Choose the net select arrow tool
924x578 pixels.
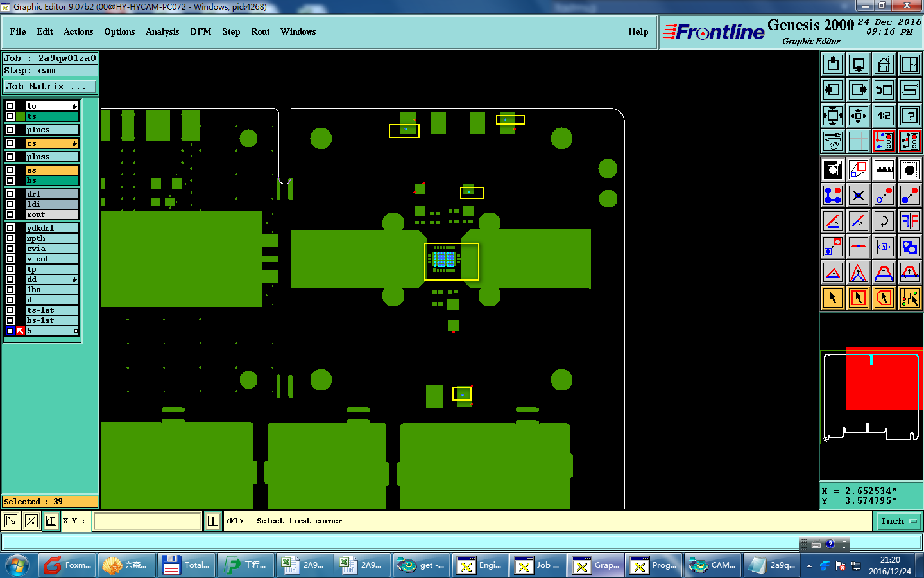pyautogui.click(x=910, y=298)
